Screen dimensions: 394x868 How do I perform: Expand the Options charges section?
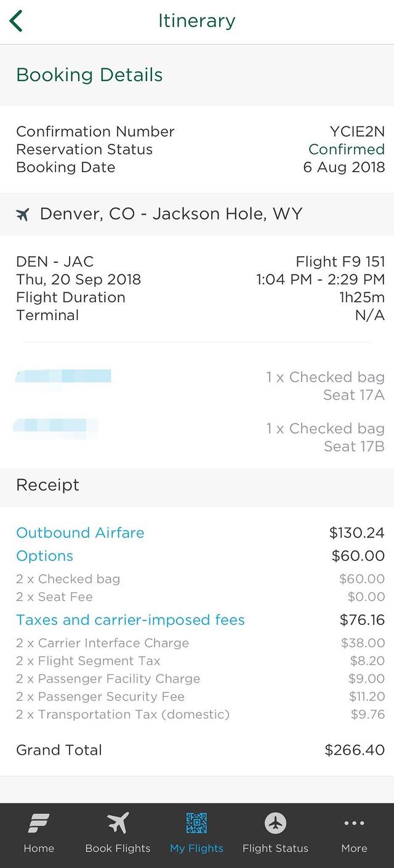click(44, 556)
